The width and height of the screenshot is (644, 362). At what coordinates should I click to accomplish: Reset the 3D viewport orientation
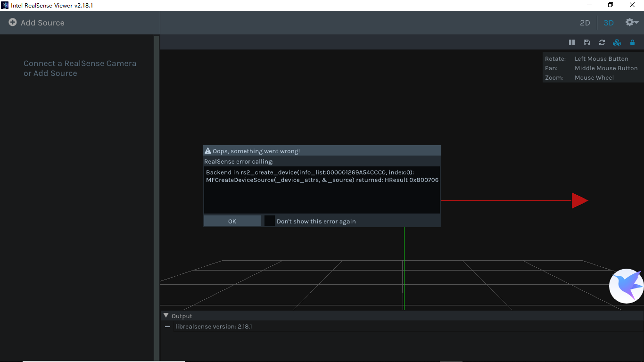tap(602, 42)
